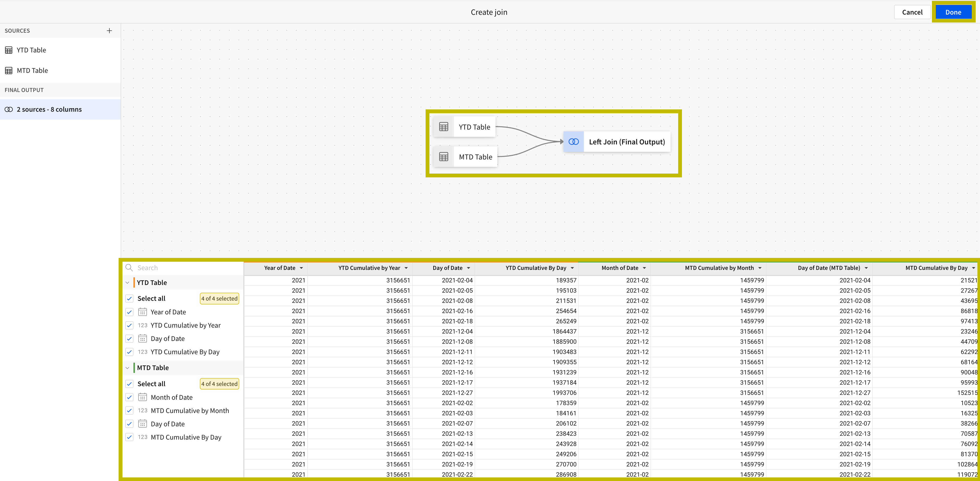
Task: Click the YTD Table icon in the sources sidebar
Action: 8,50
